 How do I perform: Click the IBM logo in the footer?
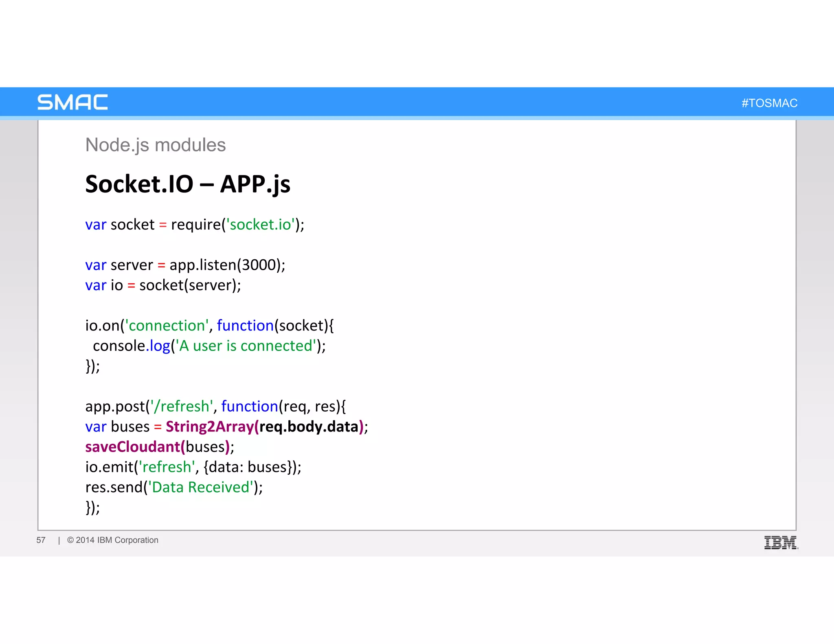[781, 543]
